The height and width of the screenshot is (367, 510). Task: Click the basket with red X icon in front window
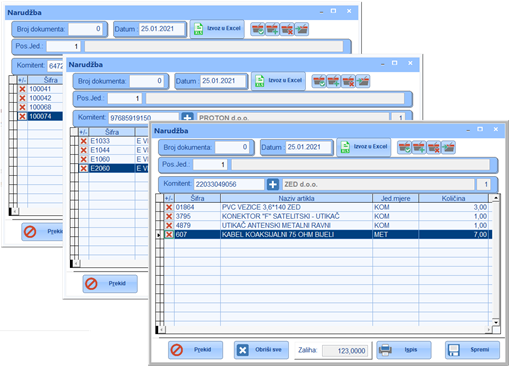[x=434, y=147]
